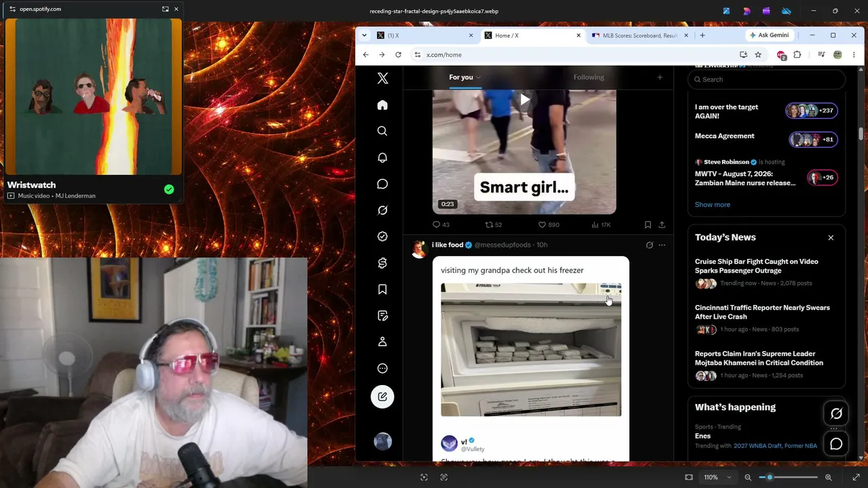Toggle the green saved check for Wristwatch
Screen dimensions: 868x488
169,190
